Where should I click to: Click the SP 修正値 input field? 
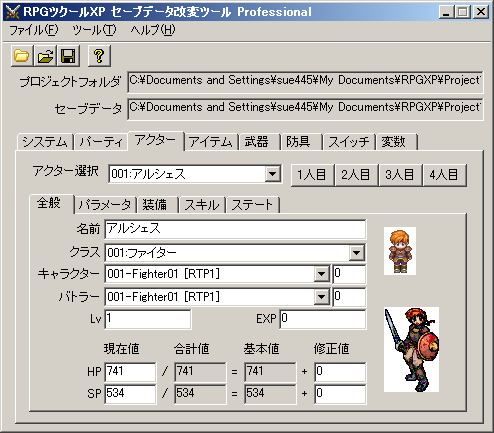click(x=340, y=394)
